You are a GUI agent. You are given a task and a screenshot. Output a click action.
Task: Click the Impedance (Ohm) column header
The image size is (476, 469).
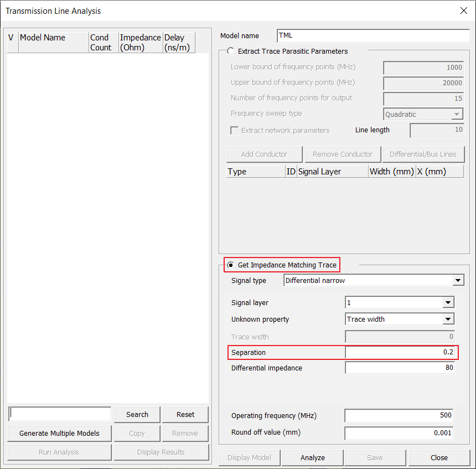pos(140,42)
